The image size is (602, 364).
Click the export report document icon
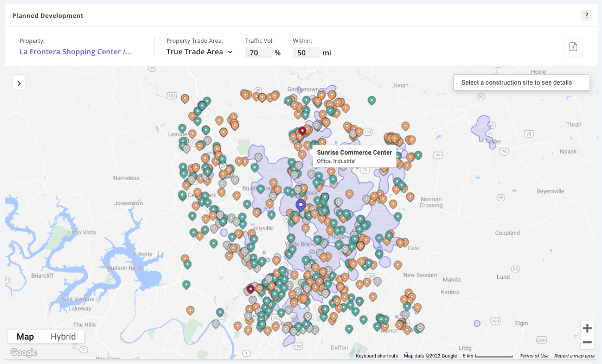click(573, 47)
